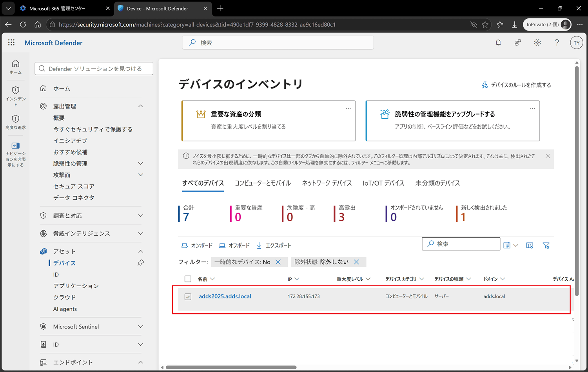588x372 pixels.
Task: Open Incidents shield icon in left rail
Action: pyautogui.click(x=16, y=96)
